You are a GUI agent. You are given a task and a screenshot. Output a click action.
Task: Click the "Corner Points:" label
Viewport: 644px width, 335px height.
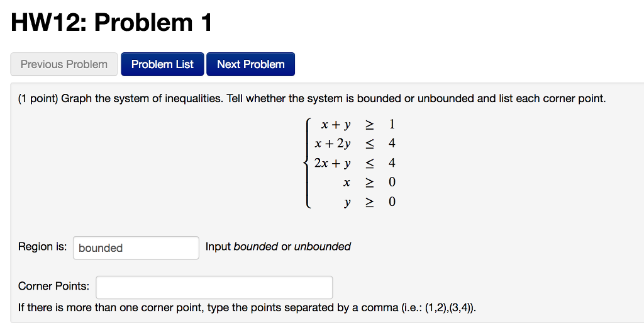[x=54, y=286]
